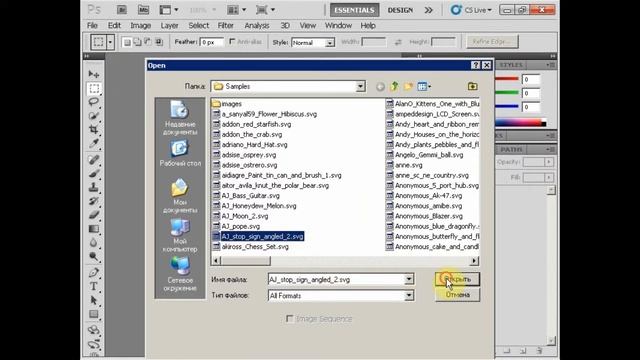Select the Gradient tool

tap(94, 229)
